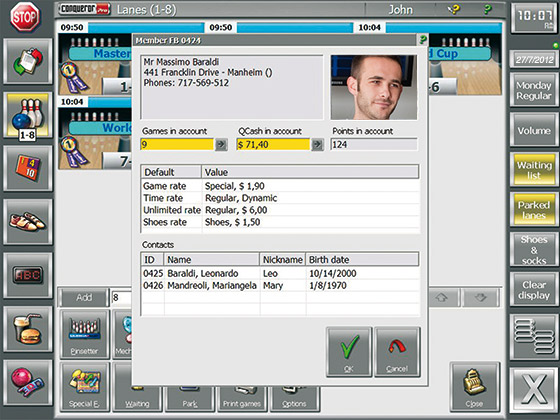Click the red arrow Cancel button
Viewport: 560px width, 420px height.
[397, 352]
